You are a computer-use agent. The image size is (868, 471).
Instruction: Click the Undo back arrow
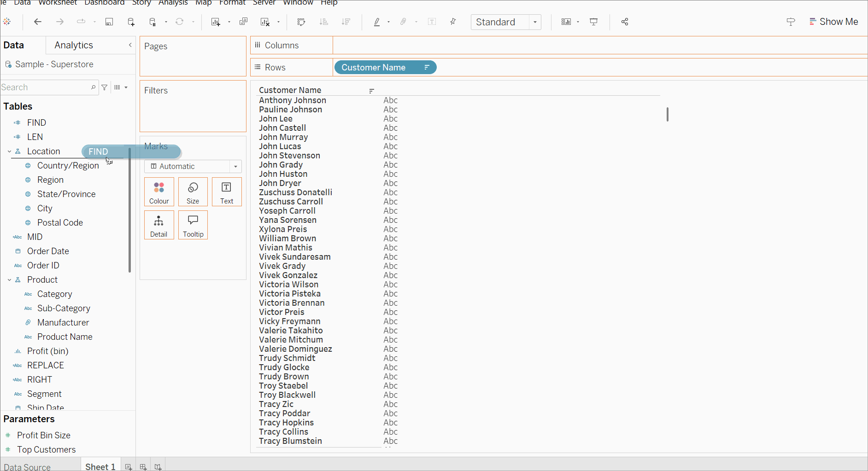pyautogui.click(x=38, y=22)
